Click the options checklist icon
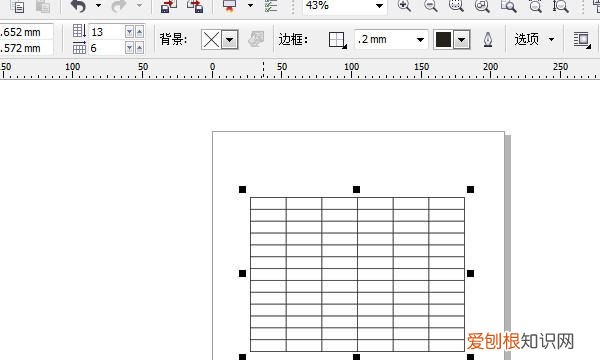This screenshot has height=360, width=600. pos(271,6)
